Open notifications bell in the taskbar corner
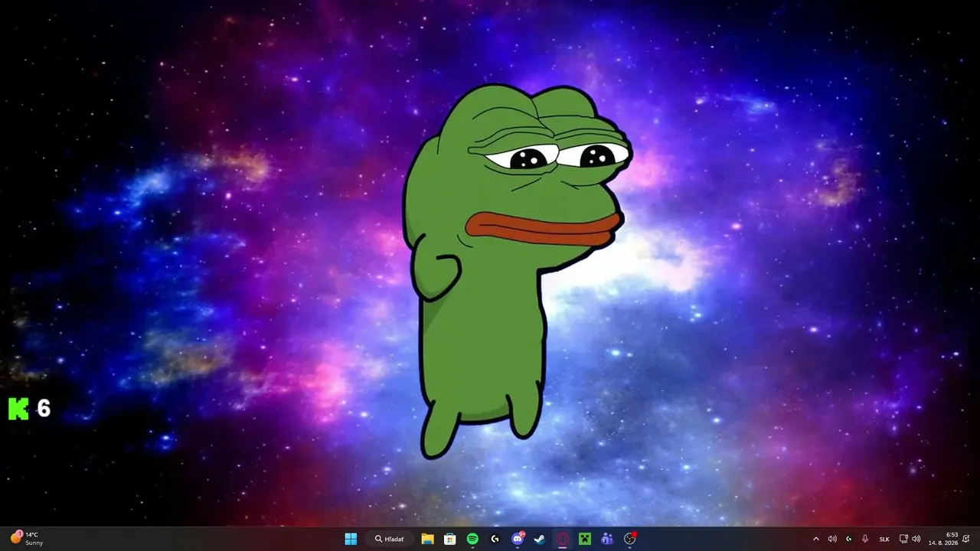Screen dimensions: 980x551 (966, 539)
